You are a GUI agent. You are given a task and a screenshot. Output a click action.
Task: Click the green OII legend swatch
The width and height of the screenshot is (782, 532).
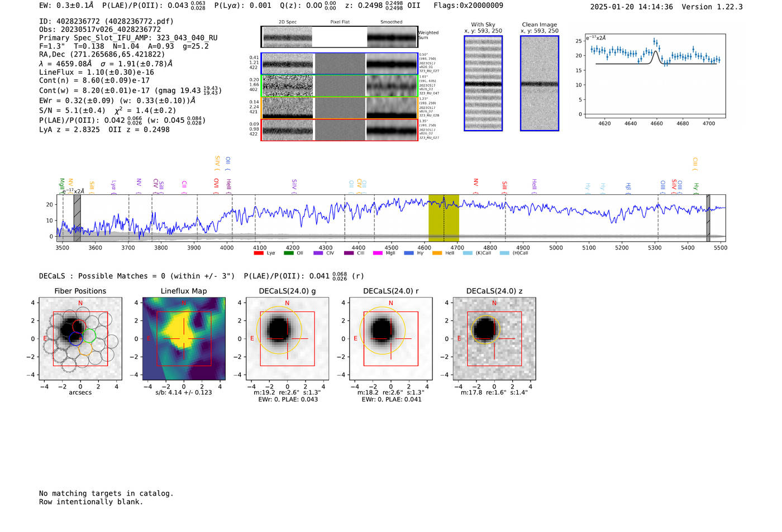point(288,253)
